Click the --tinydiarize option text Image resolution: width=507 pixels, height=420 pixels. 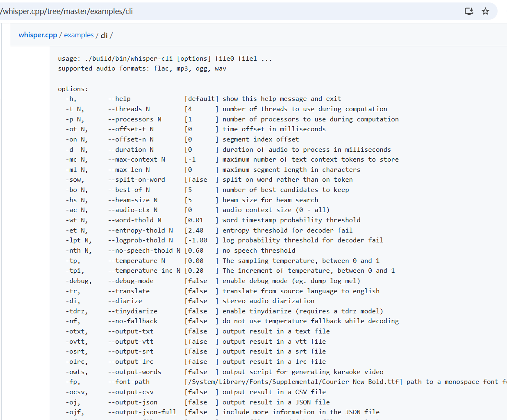click(133, 311)
